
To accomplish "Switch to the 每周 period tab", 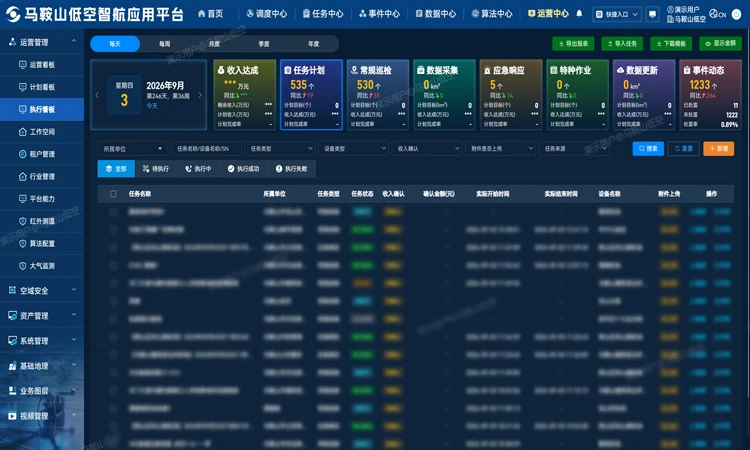I will tap(165, 44).
